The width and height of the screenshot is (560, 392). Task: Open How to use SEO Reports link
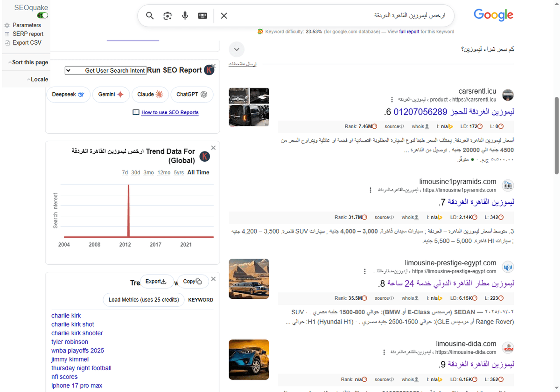(x=170, y=112)
